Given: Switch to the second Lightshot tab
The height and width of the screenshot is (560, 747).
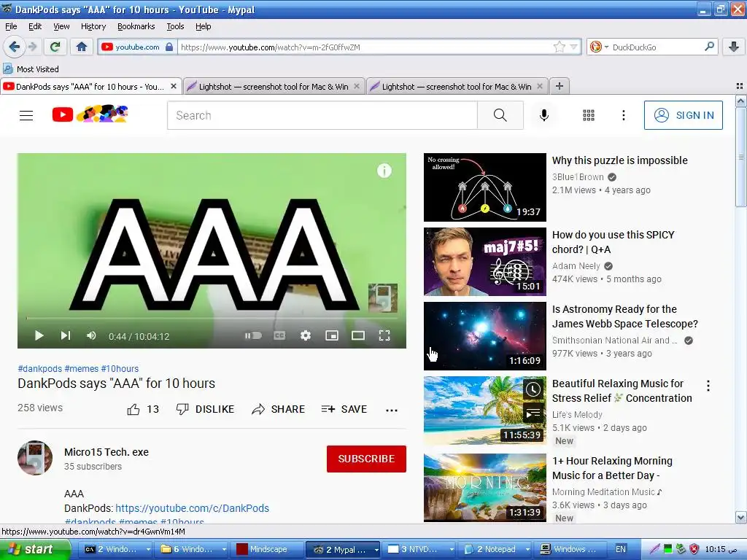Looking at the screenshot, I should pos(456,87).
